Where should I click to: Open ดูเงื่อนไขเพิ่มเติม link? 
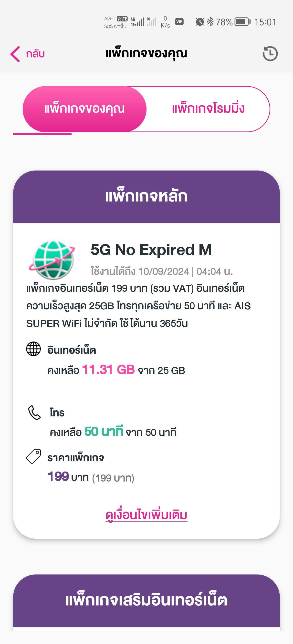tap(146, 515)
